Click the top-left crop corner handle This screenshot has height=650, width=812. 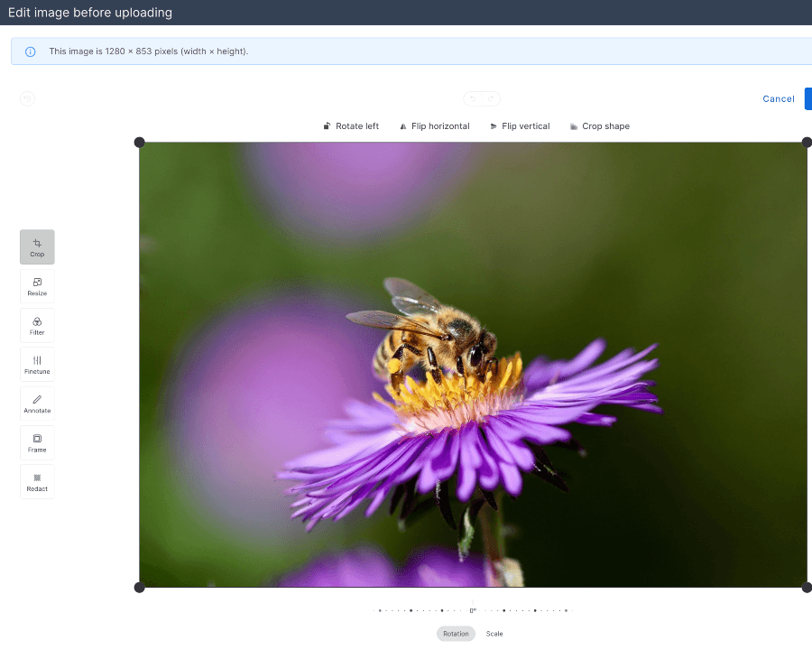tap(140, 142)
